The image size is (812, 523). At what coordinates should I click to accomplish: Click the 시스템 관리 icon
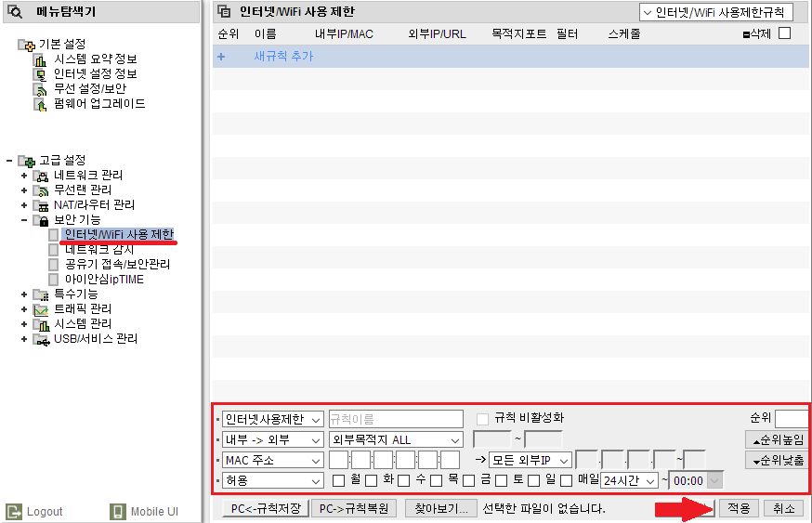point(41,325)
